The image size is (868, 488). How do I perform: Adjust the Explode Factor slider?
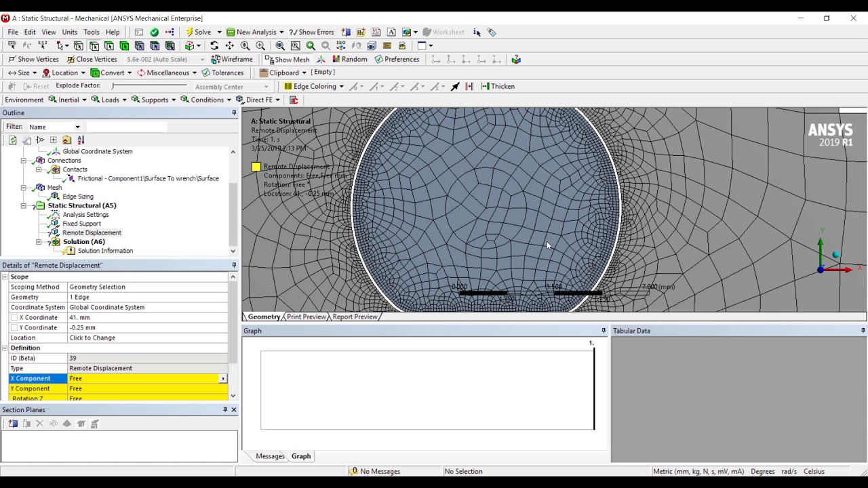[x=149, y=85]
